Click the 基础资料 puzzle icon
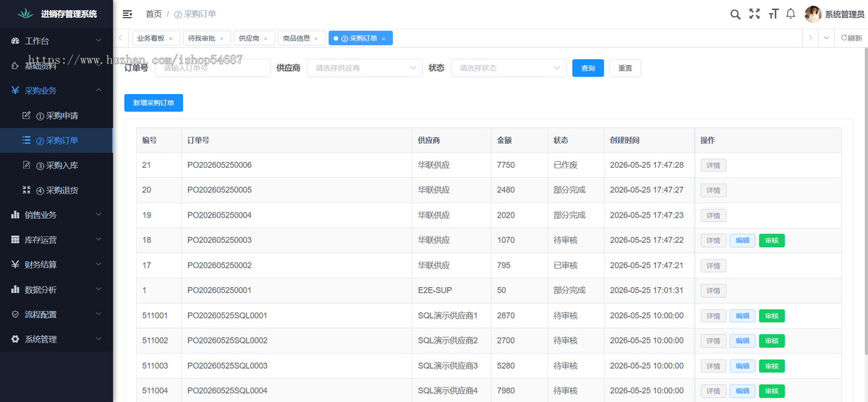This screenshot has width=868, height=402. coord(16,66)
